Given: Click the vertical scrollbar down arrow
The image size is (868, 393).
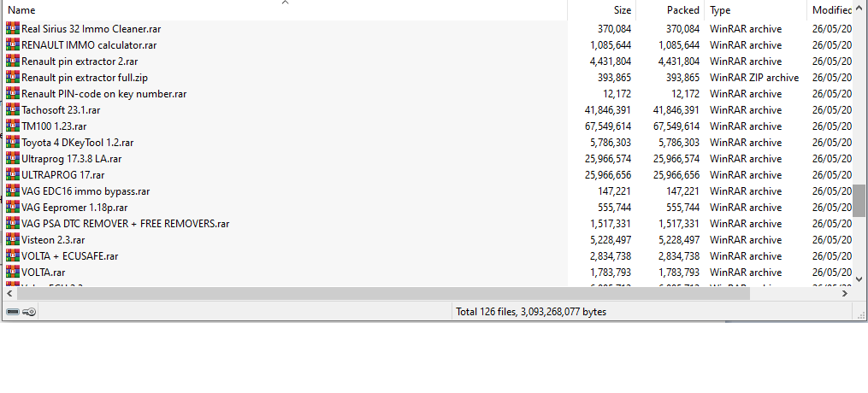Looking at the screenshot, I should (x=859, y=279).
